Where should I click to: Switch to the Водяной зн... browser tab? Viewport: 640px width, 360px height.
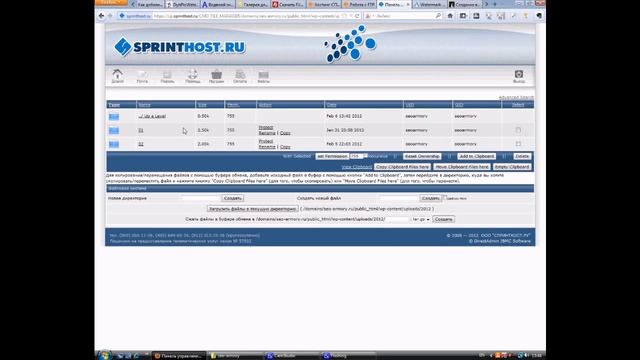point(218,4)
